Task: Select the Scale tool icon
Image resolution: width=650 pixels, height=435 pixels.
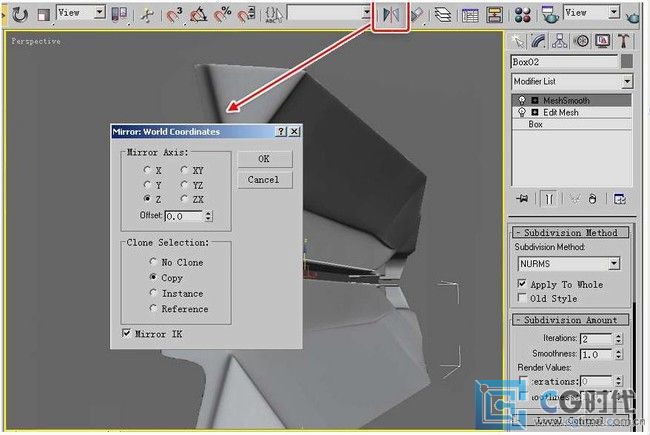Action: tap(43, 15)
